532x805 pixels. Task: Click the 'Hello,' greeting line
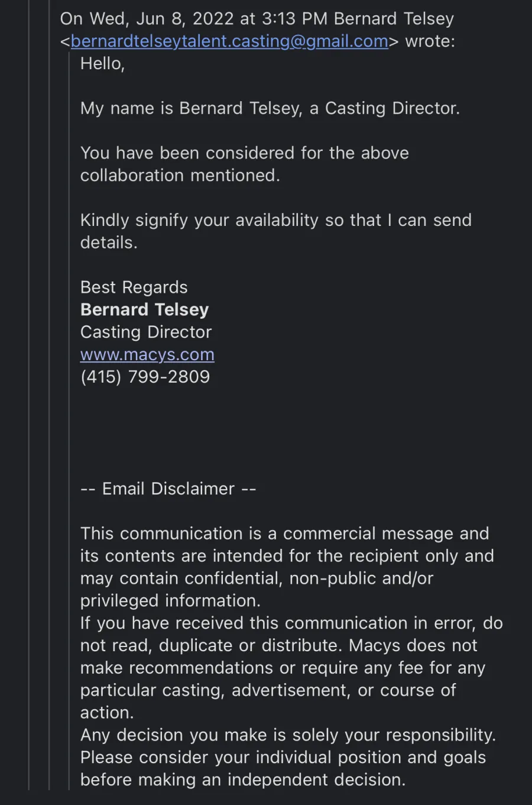pos(102,64)
